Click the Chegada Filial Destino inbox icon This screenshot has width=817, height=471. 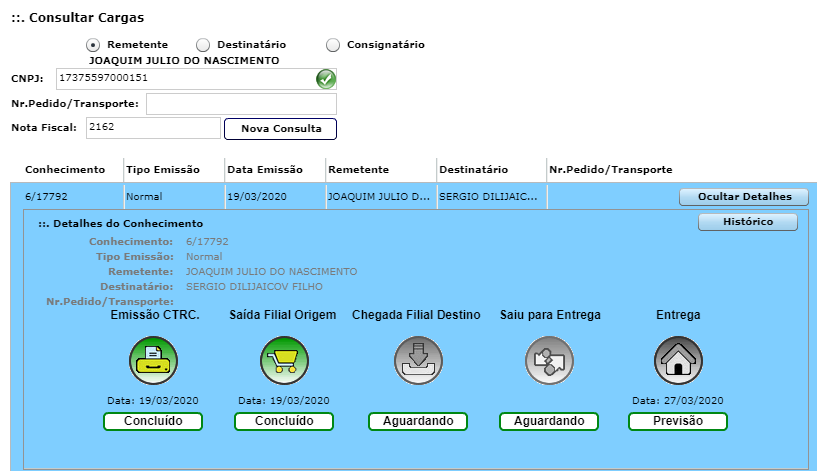coord(418,361)
